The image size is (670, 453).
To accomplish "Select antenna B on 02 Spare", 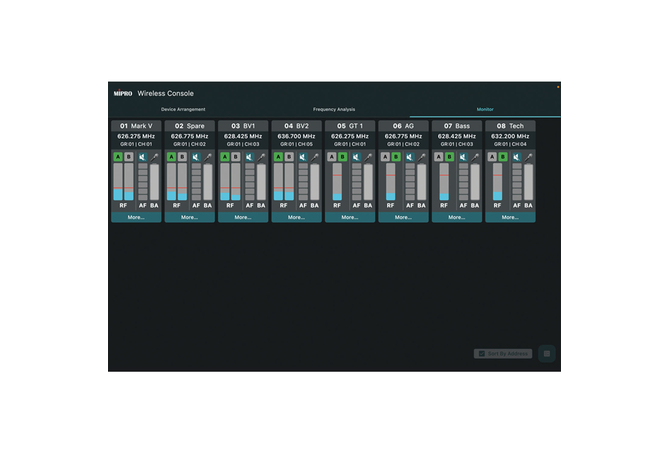I will click(x=182, y=157).
